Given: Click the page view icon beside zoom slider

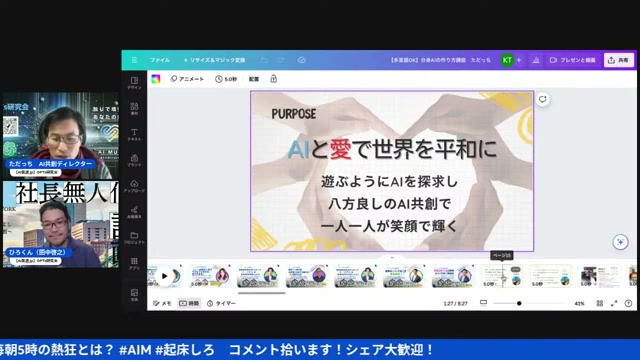Looking at the screenshot, I should (483, 303).
